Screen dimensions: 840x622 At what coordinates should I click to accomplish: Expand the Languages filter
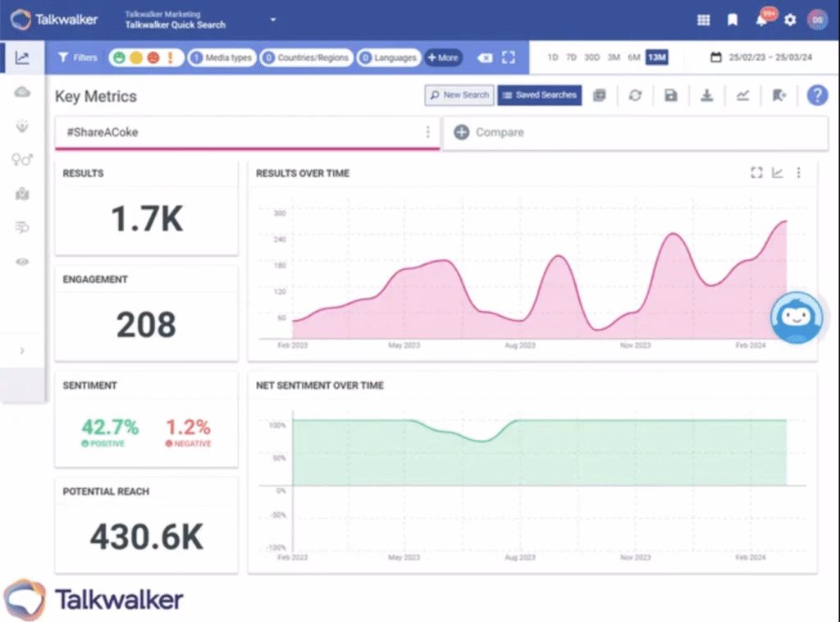tap(389, 57)
